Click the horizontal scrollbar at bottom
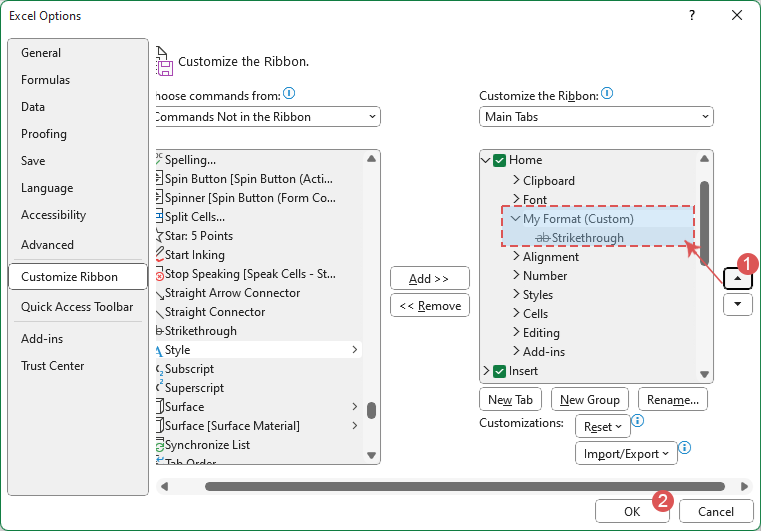761x531 pixels. click(464, 487)
